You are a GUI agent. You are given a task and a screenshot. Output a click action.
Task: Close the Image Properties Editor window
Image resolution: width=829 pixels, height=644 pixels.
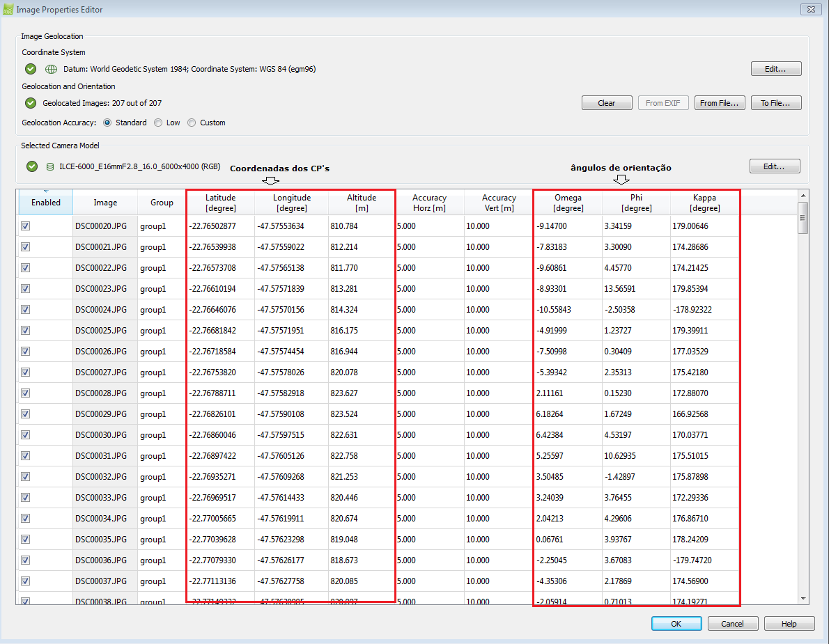[x=811, y=9]
